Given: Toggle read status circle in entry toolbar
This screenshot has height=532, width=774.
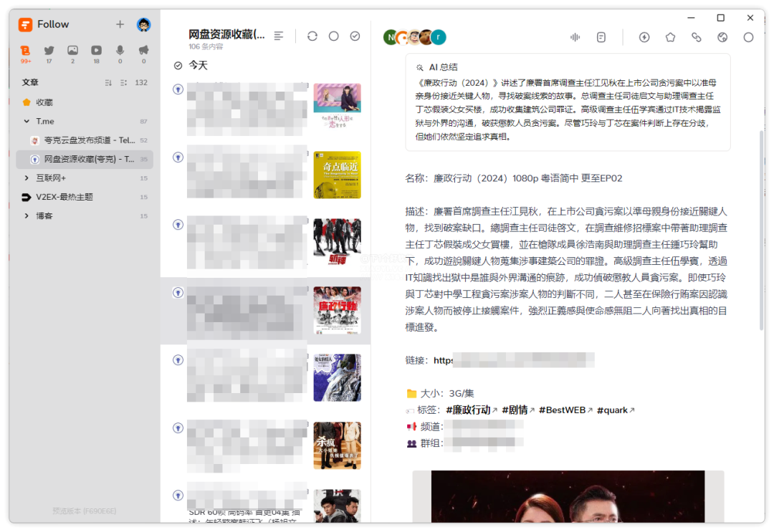Looking at the screenshot, I should (748, 37).
